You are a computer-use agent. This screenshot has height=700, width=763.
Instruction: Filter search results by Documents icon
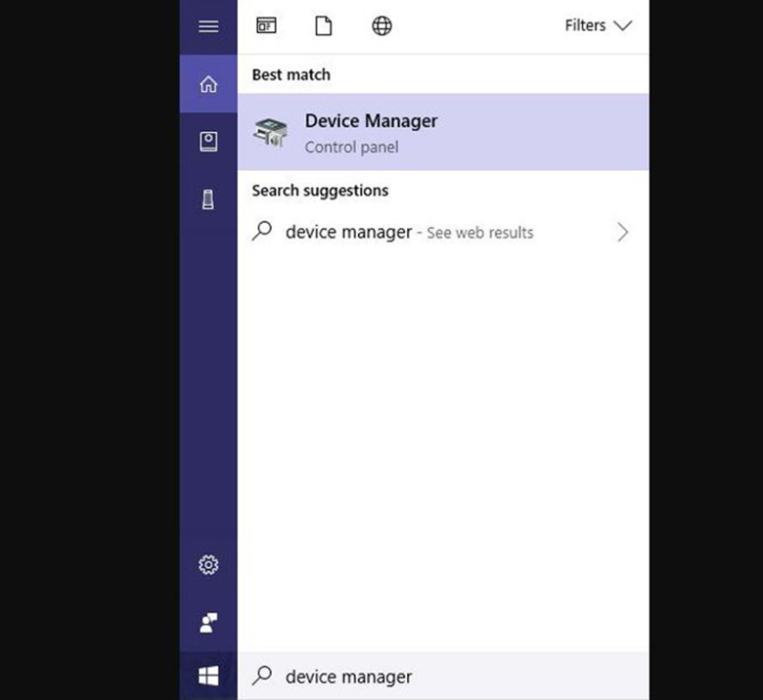click(x=323, y=26)
